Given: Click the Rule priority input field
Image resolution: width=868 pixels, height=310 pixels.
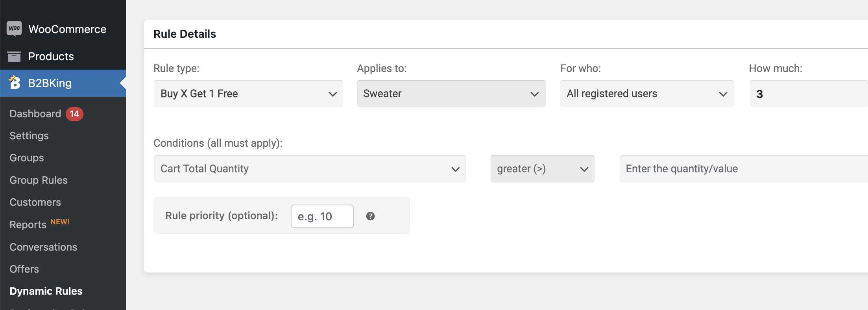Looking at the screenshot, I should (322, 216).
